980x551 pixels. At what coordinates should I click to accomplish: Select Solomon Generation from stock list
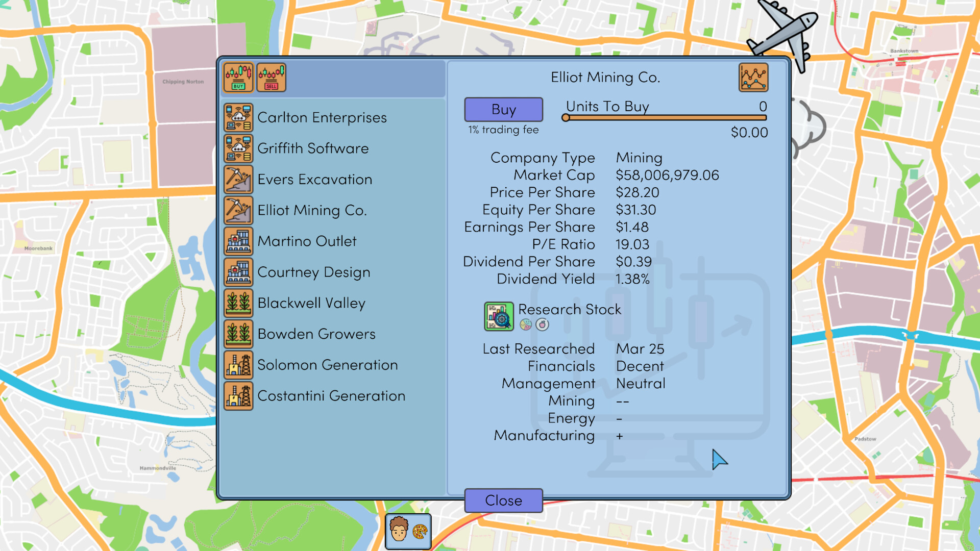329,364
